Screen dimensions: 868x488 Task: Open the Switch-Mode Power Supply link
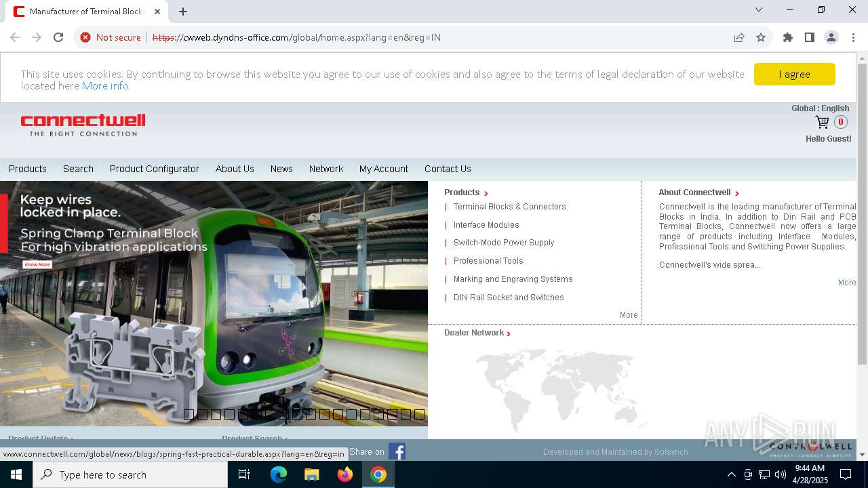point(504,243)
